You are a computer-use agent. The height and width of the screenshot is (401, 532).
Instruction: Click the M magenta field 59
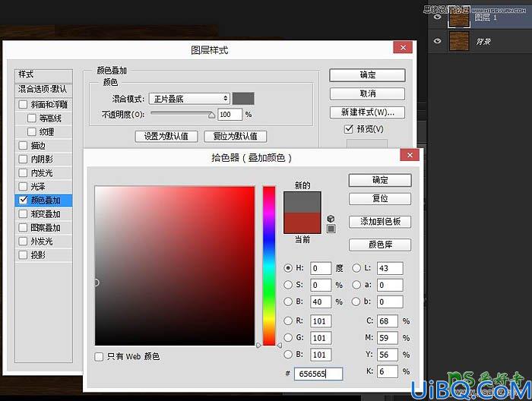(x=387, y=338)
